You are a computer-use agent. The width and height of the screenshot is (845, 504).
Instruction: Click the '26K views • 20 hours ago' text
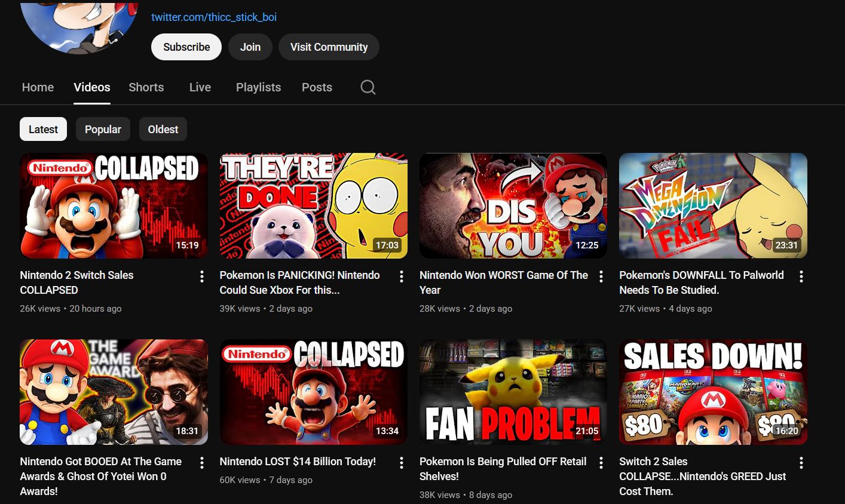pyautogui.click(x=71, y=309)
